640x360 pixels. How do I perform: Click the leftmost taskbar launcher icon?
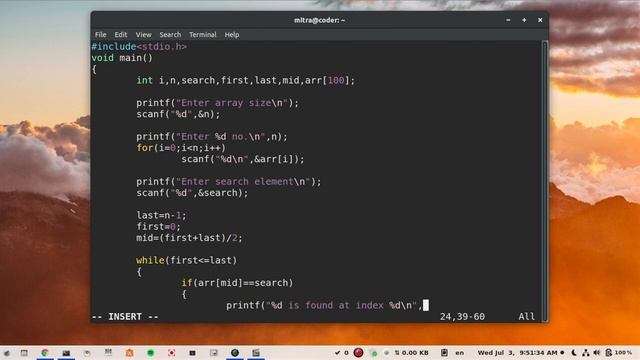7,353
